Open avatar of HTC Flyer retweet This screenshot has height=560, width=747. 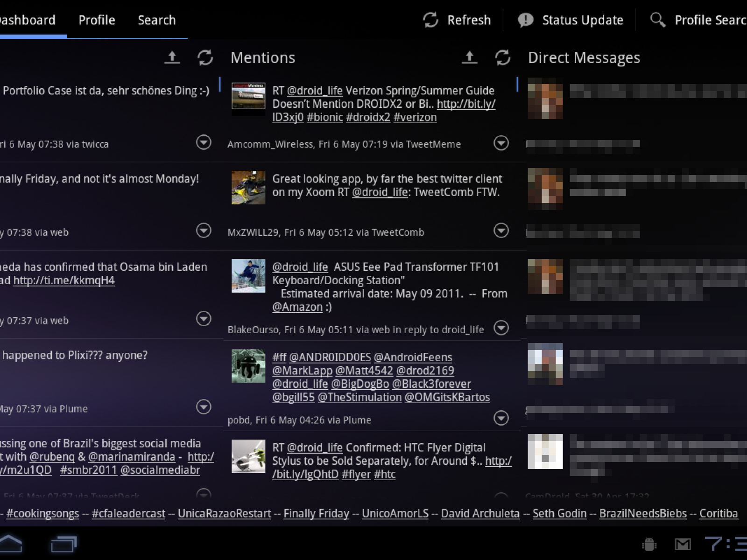point(248,456)
